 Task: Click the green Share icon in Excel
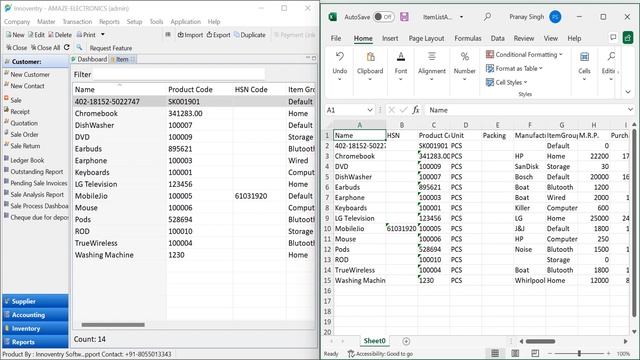coord(628,38)
